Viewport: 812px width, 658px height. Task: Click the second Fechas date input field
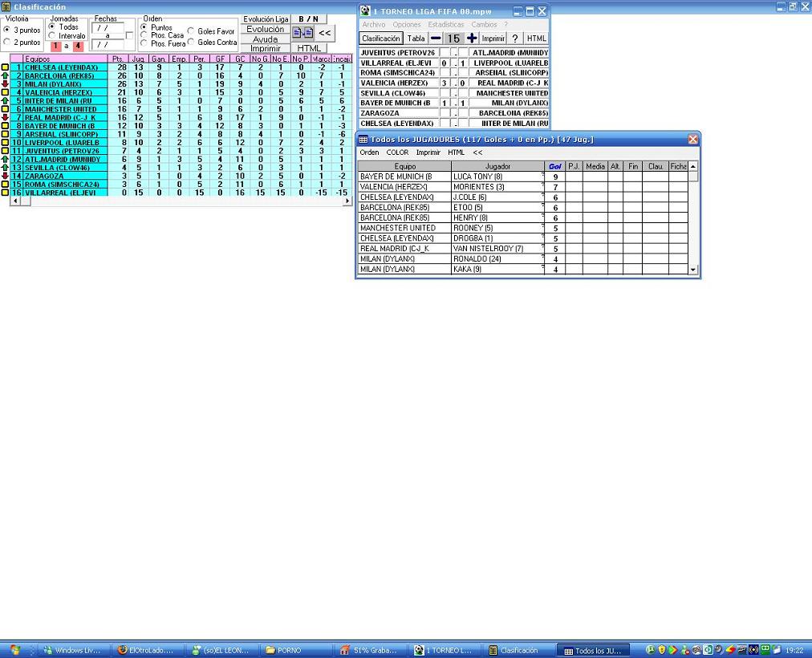(x=108, y=45)
